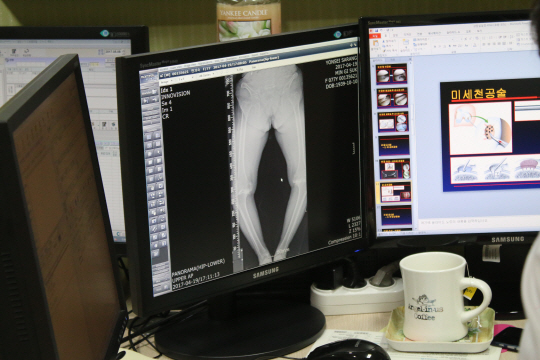Open the red File tab
The image size is (540, 360).
[x=375, y=36]
